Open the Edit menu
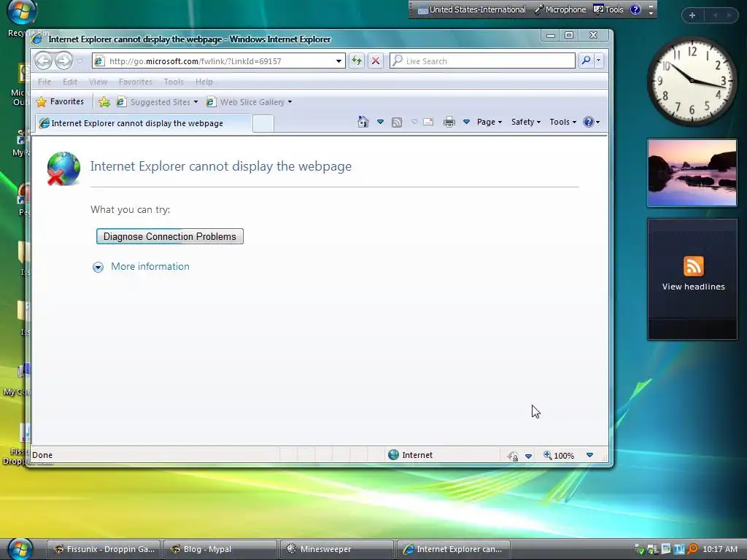Screen dimensions: 747x560 70,82
